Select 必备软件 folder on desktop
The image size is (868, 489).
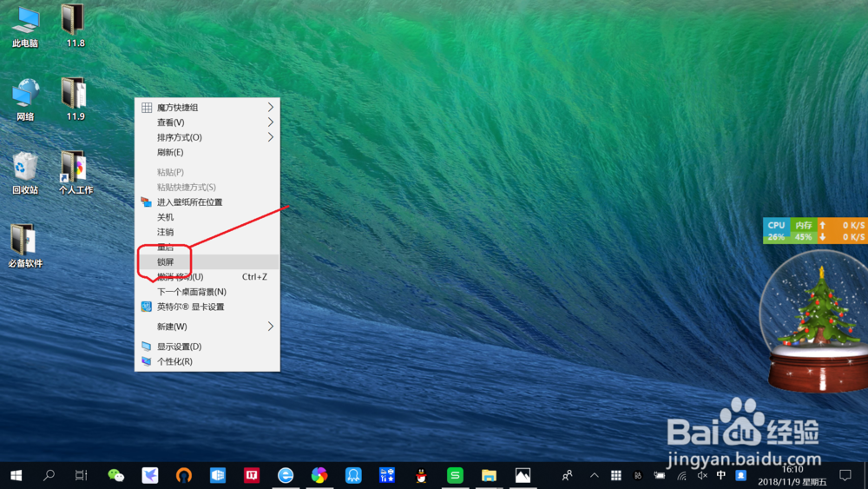(x=25, y=247)
